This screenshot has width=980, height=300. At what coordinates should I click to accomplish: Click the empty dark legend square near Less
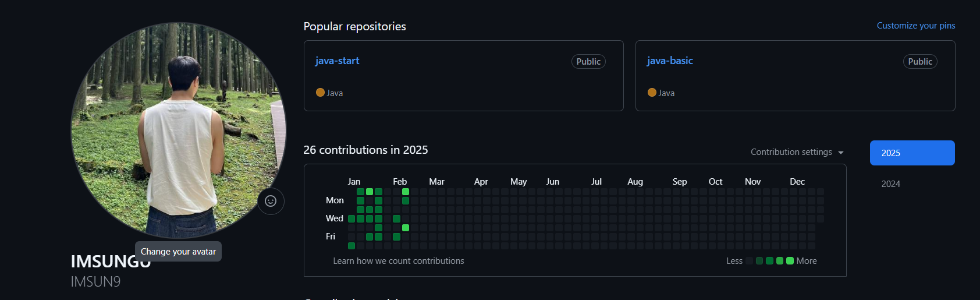(x=750, y=261)
